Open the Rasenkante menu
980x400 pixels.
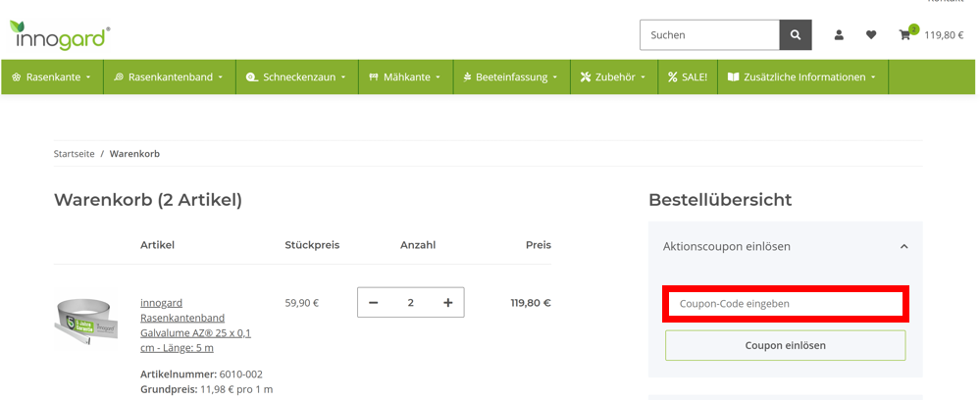pos(53,77)
